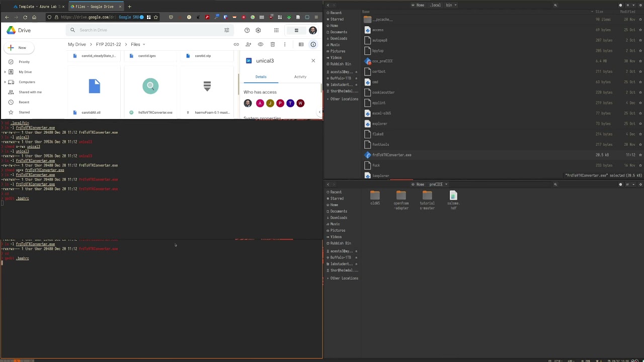
Task: Toggle star for the __pycache__ folder row
Action: pos(640,19)
